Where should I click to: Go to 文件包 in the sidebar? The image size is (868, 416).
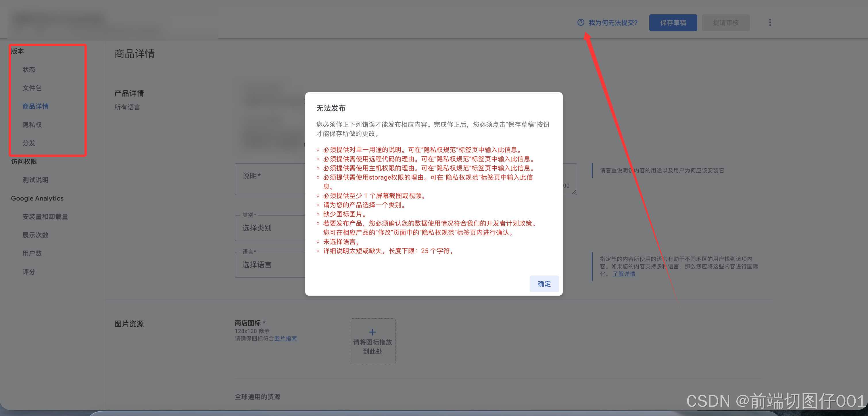pos(32,88)
